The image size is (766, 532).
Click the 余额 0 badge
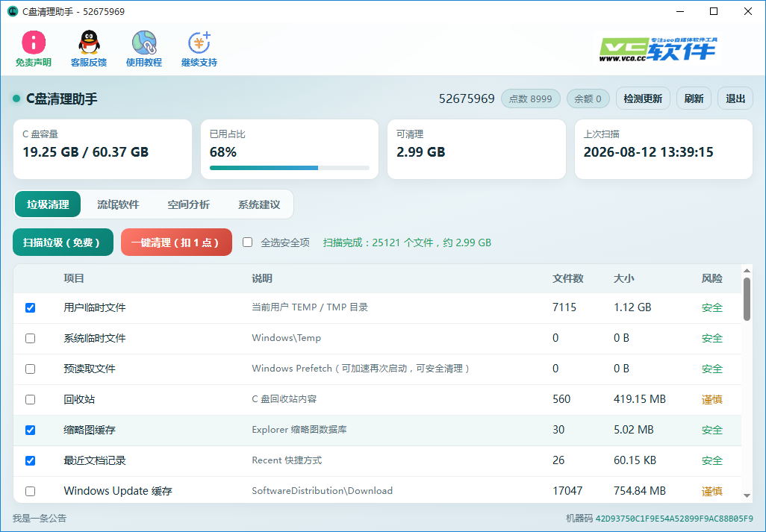pyautogui.click(x=588, y=98)
